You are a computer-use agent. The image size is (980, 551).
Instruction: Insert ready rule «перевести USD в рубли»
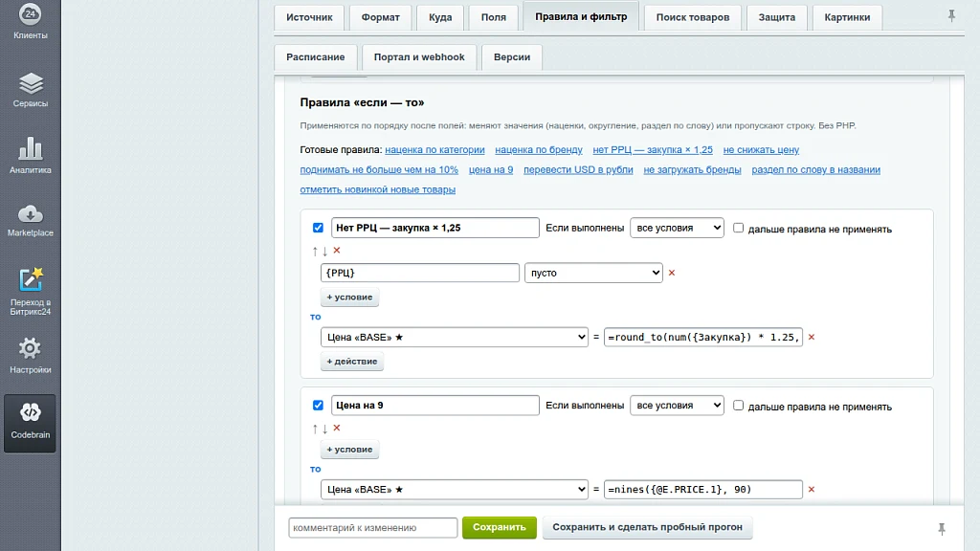tap(578, 170)
